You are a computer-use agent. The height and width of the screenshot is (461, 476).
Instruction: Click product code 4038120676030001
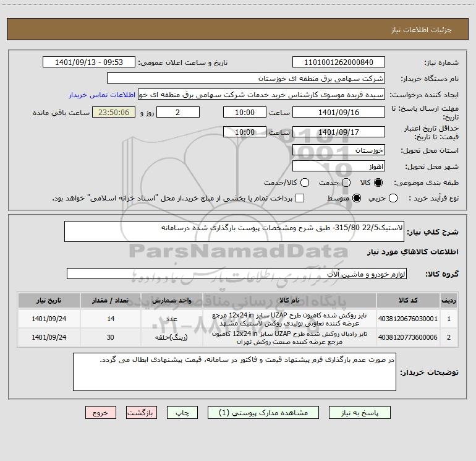(x=408, y=319)
